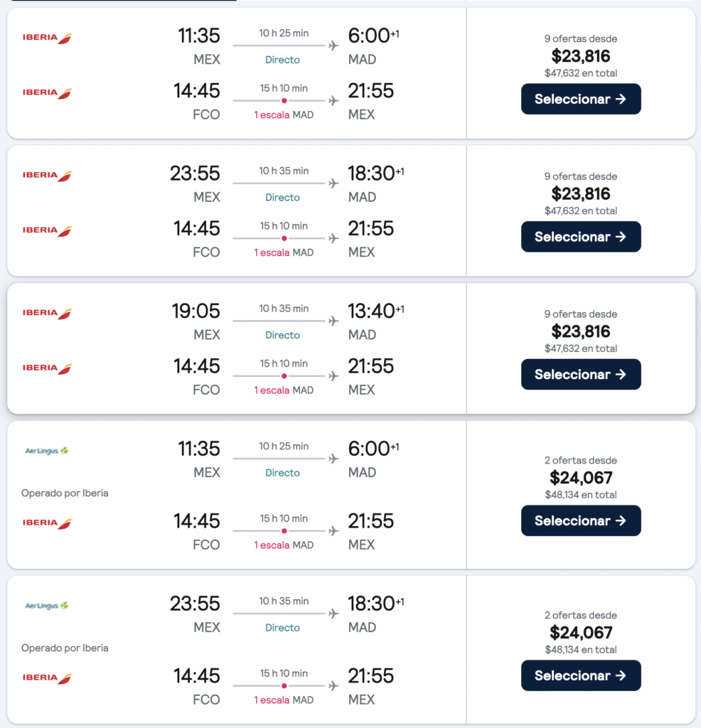
Task: Click the Iberia logo next to the 11:35 departure
Action: 47,38
